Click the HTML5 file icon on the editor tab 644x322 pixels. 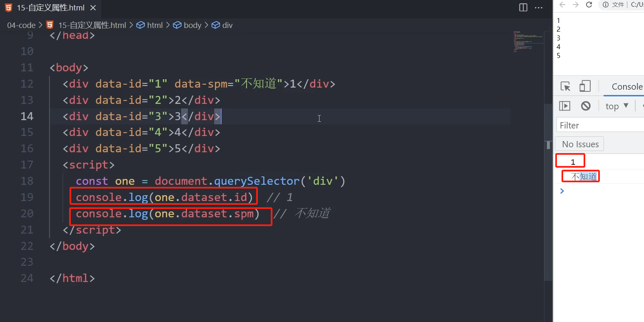click(8, 8)
